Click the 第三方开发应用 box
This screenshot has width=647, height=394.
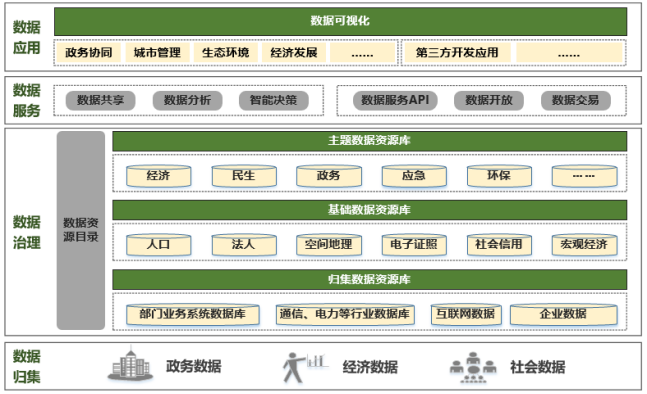[457, 53]
